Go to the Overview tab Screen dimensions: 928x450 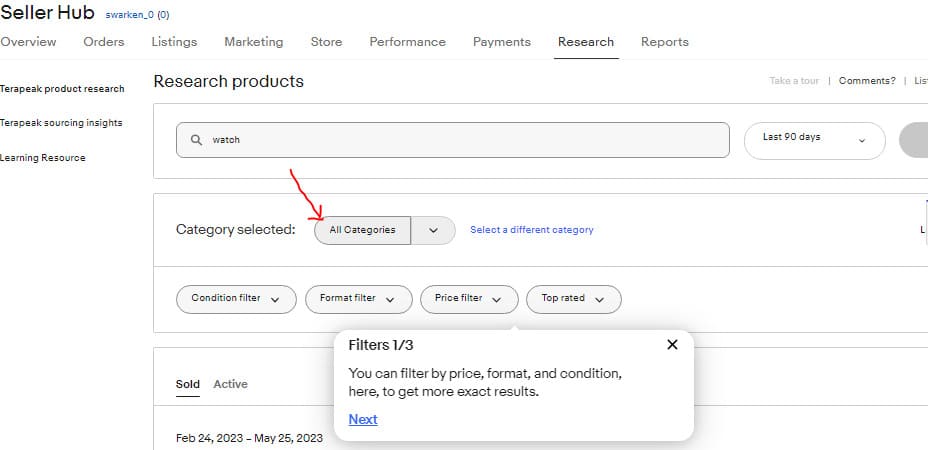pos(28,42)
